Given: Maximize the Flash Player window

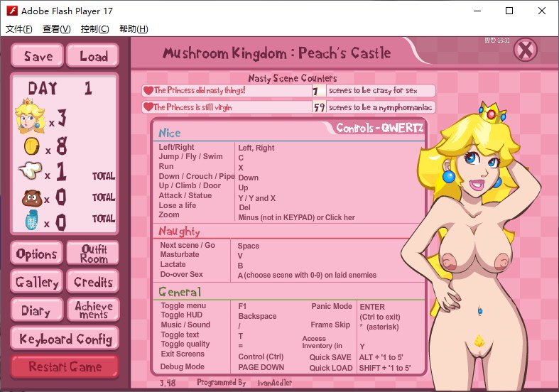Looking at the screenshot, I should point(509,11).
